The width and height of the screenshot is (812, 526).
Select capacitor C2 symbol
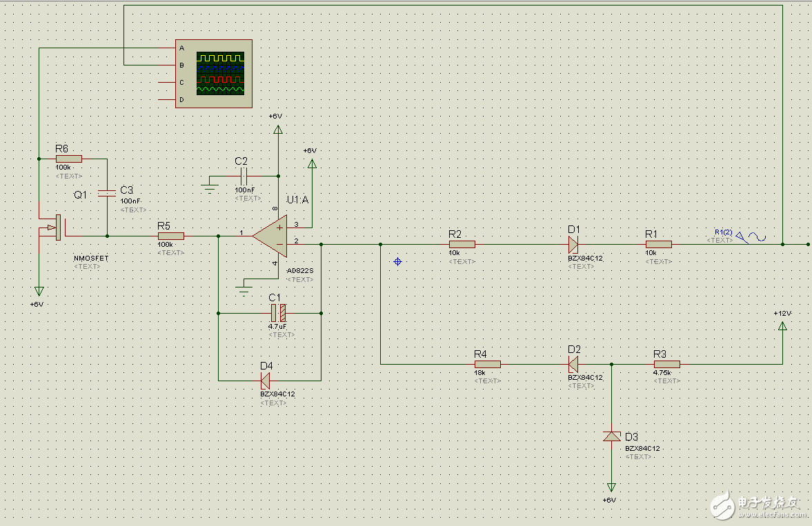point(244,176)
